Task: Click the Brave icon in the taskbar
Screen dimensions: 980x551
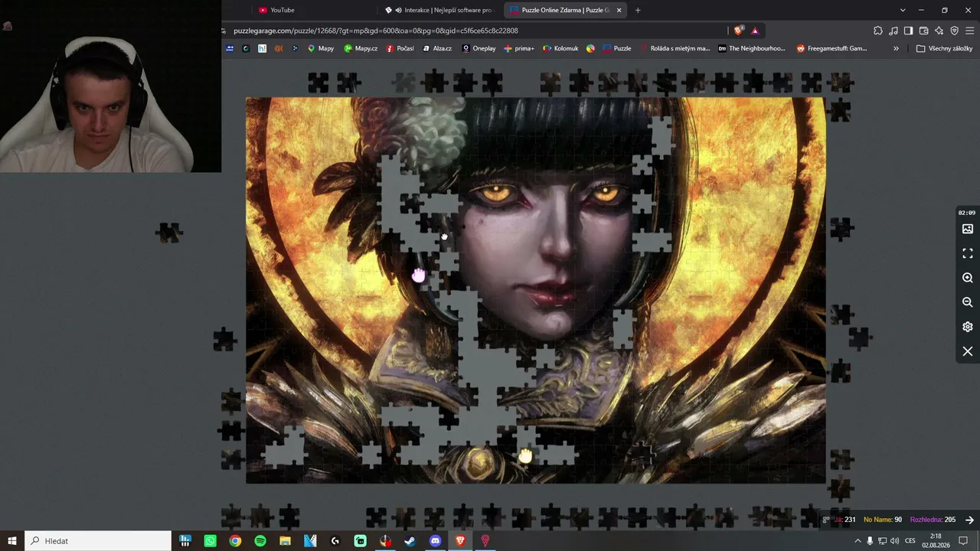Action: tap(460, 541)
